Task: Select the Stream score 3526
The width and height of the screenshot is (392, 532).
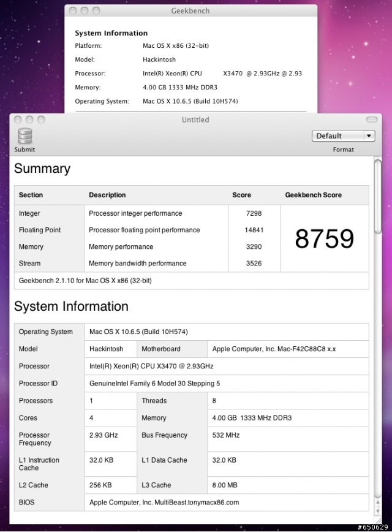Action: pos(254,264)
